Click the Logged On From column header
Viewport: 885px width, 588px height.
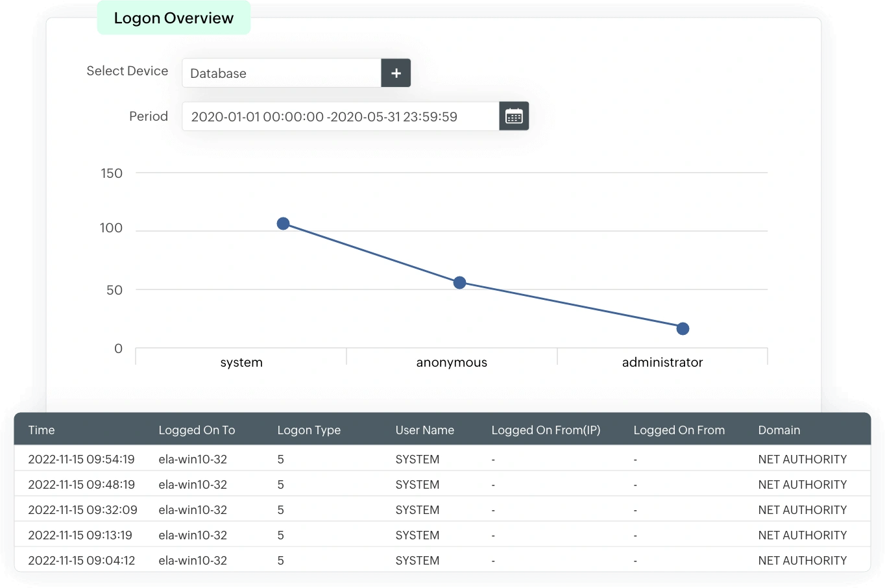[679, 430]
